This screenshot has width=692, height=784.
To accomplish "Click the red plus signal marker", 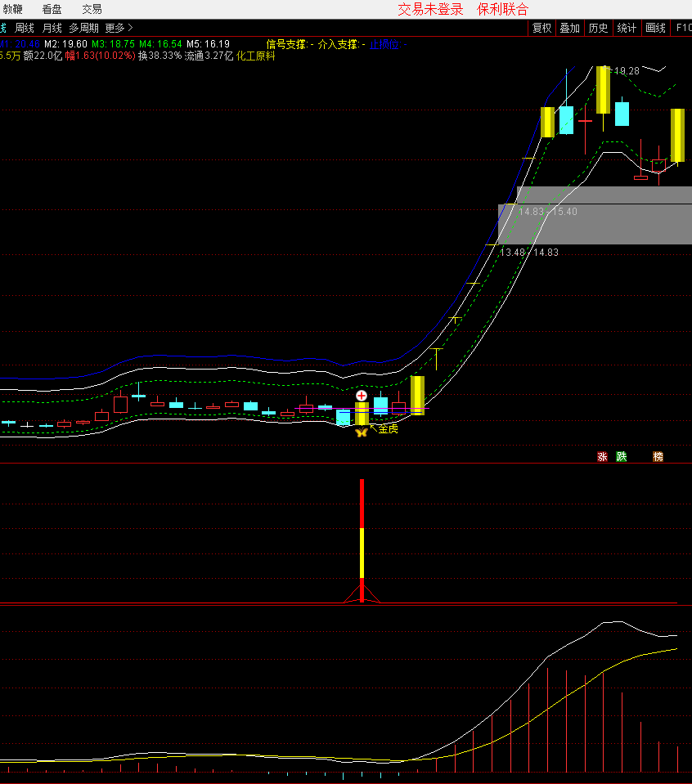I will click(362, 396).
